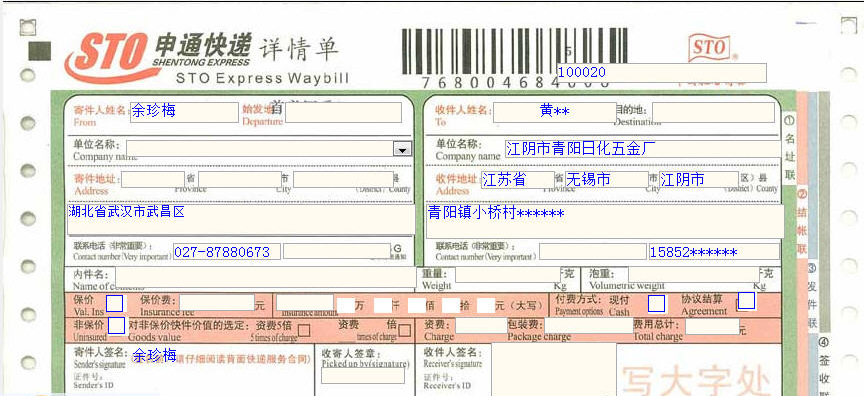Image resolution: width=864 pixels, height=396 pixels.
Task: Click the Package charge (包装费) field
Action: 589,326
